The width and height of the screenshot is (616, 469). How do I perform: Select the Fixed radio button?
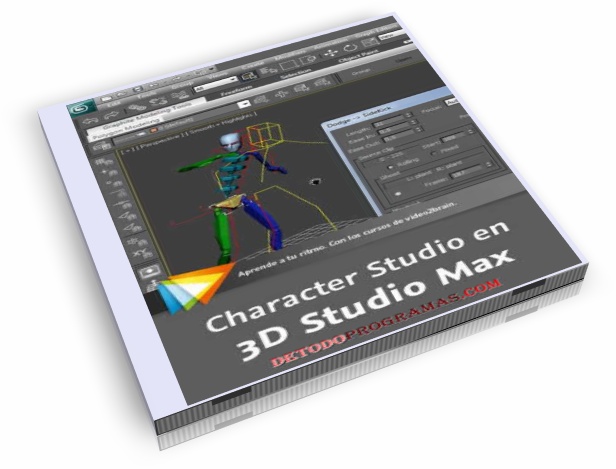(434, 154)
